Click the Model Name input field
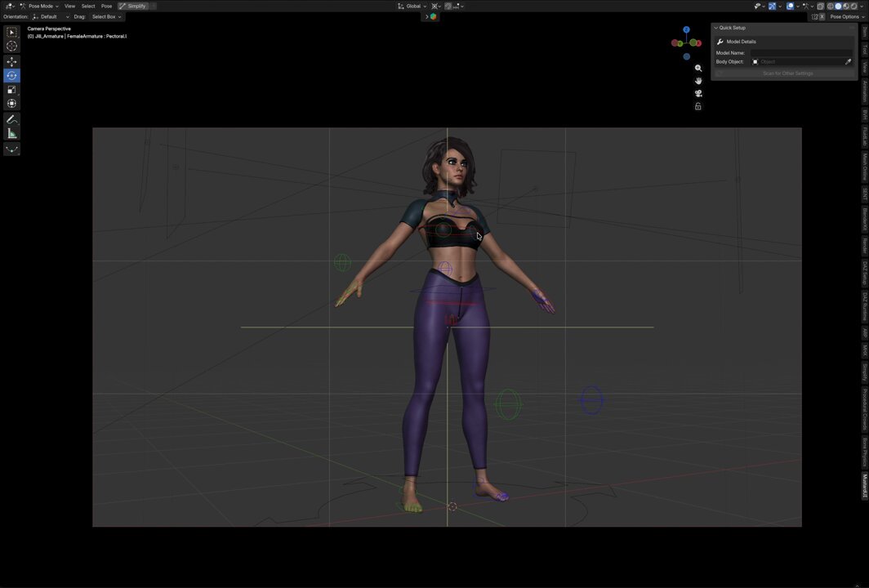Viewport: 869px width, 588px height. (801, 52)
